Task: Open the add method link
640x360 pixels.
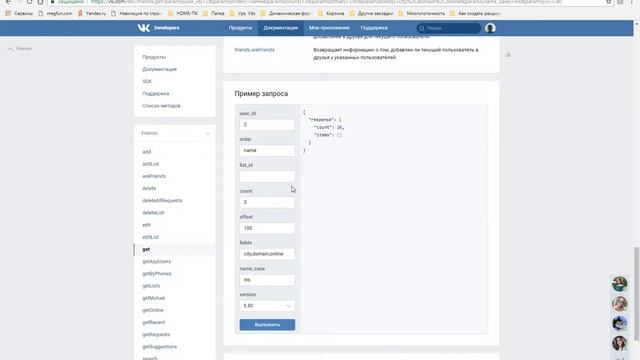Action: click(147, 152)
